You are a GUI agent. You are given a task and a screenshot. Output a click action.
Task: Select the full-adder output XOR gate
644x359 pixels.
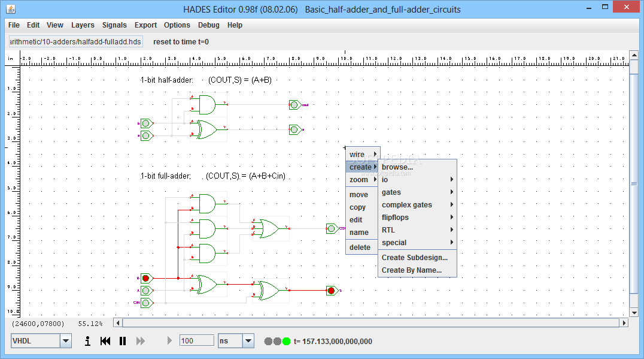click(271, 290)
